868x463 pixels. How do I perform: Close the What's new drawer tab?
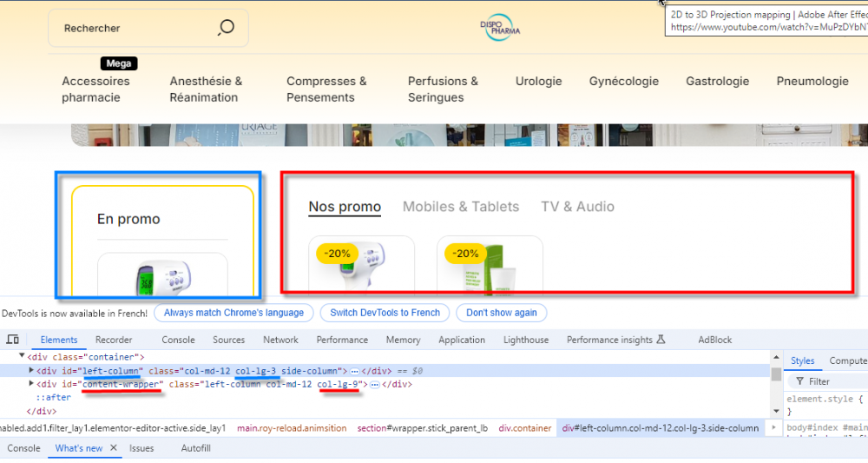tap(114, 447)
